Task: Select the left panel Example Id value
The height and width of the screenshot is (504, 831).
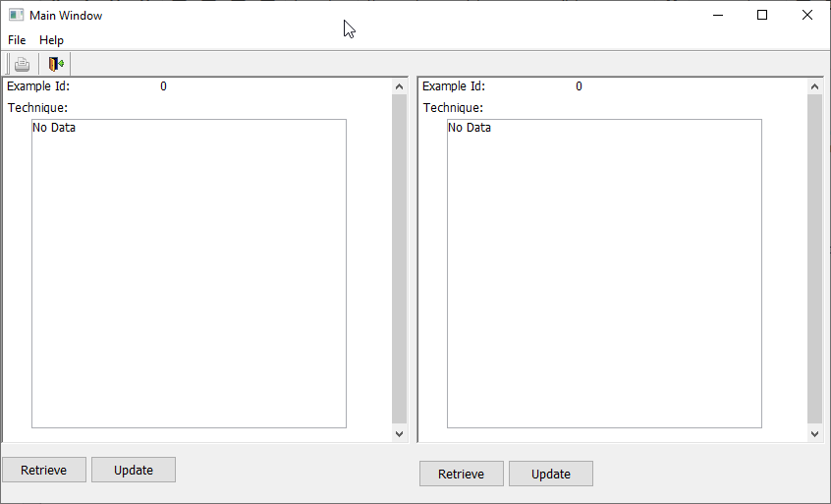Action: tap(163, 86)
